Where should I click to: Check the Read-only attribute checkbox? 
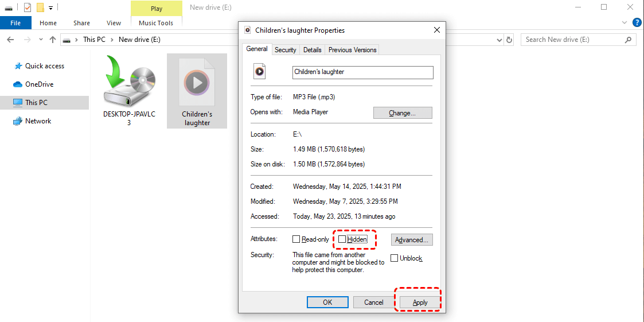click(296, 239)
